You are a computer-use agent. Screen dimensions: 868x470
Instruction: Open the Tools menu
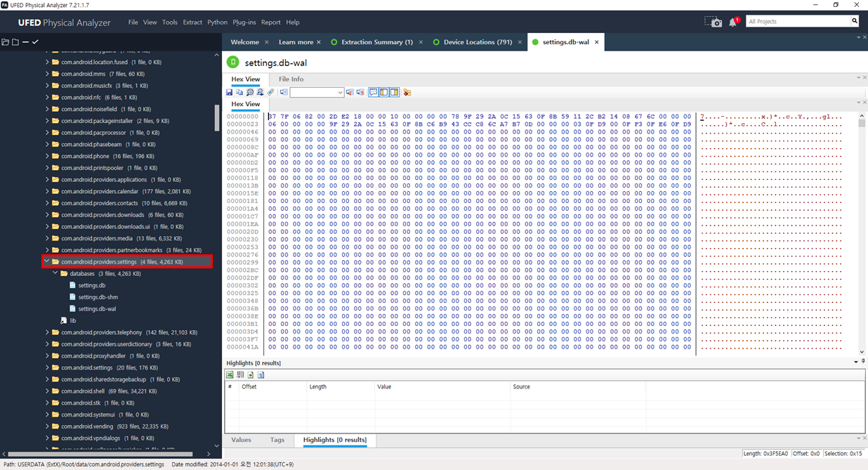click(x=170, y=22)
